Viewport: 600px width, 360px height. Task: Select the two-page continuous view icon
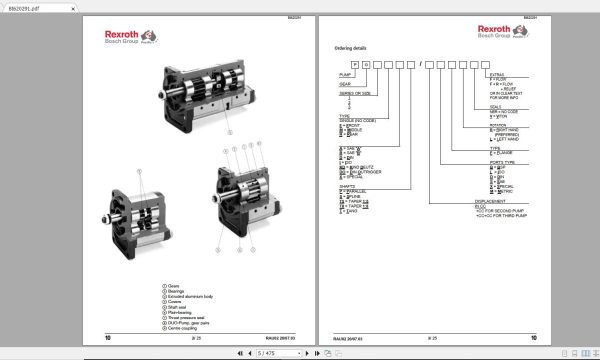click(x=596, y=353)
